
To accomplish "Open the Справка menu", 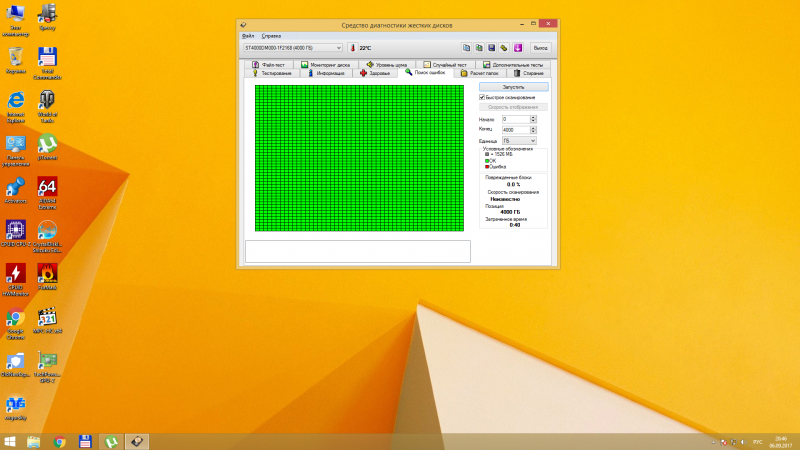I will tap(271, 36).
